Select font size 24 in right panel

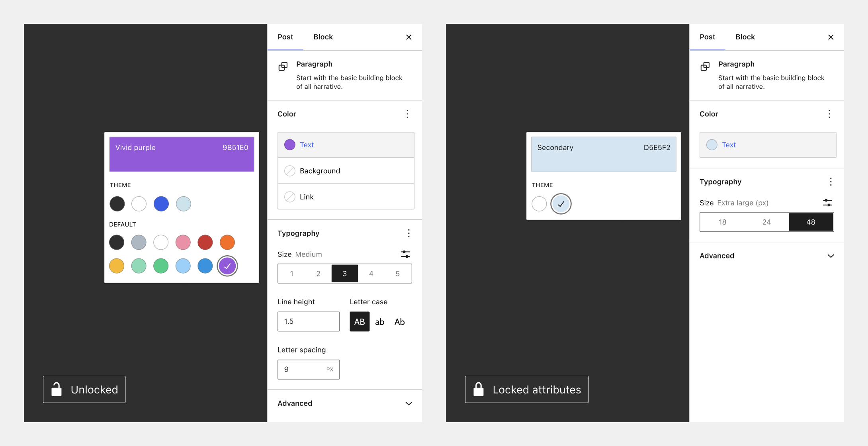pyautogui.click(x=766, y=222)
